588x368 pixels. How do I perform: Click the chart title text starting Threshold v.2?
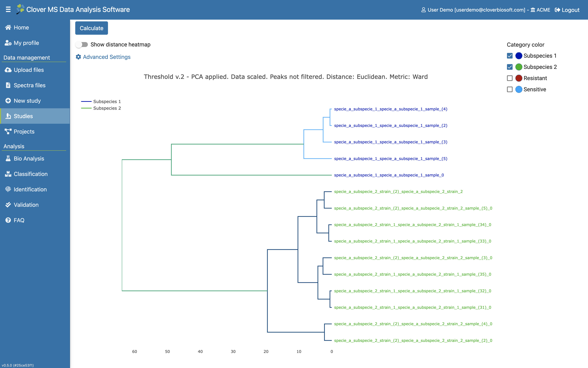[x=286, y=77]
